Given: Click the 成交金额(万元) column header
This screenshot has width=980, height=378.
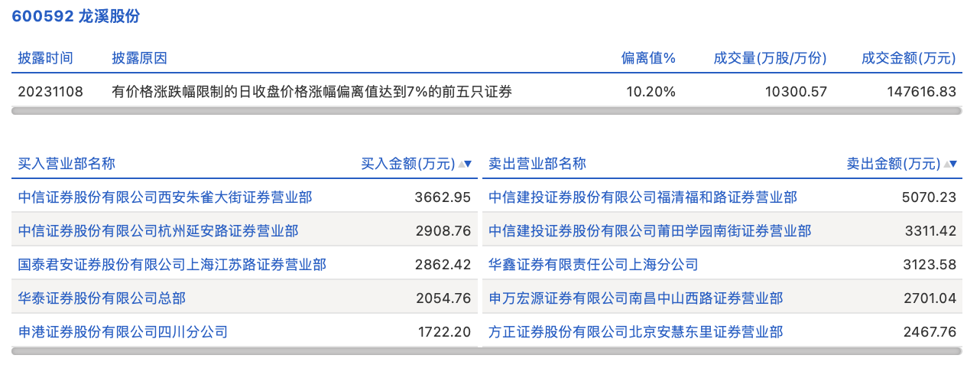Looking at the screenshot, I should click(908, 58).
